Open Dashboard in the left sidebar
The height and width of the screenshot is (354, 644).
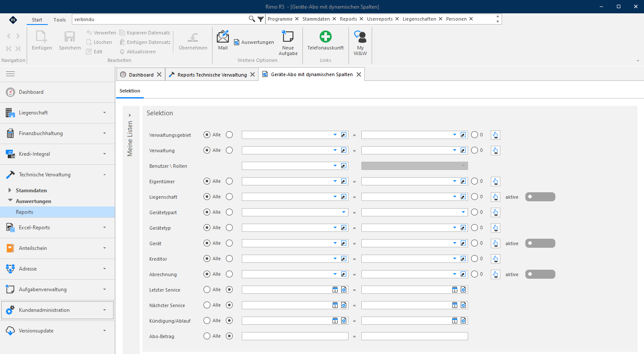58,92
